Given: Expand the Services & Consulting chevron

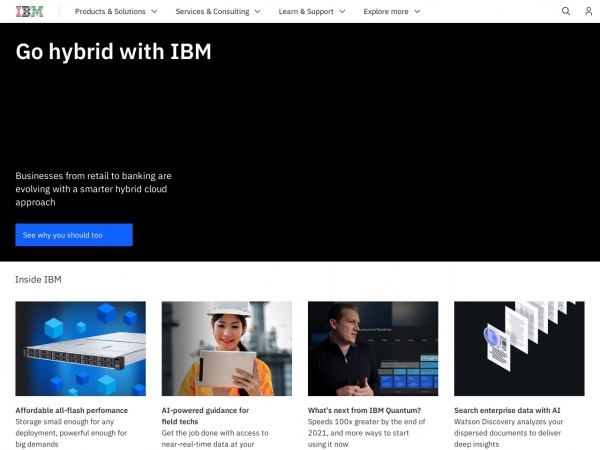Looking at the screenshot, I should [x=258, y=11].
